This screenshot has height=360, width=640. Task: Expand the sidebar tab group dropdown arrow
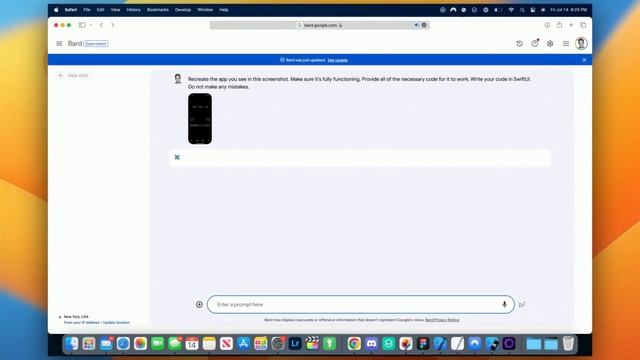90,25
